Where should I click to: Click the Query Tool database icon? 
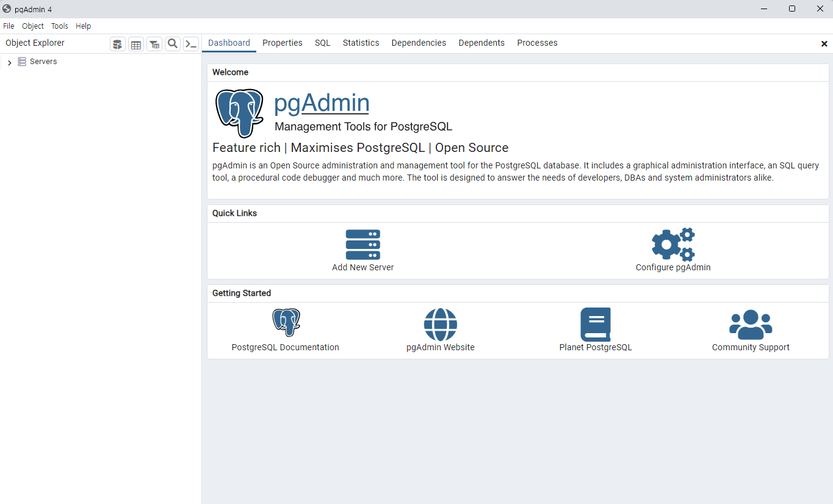(x=118, y=44)
